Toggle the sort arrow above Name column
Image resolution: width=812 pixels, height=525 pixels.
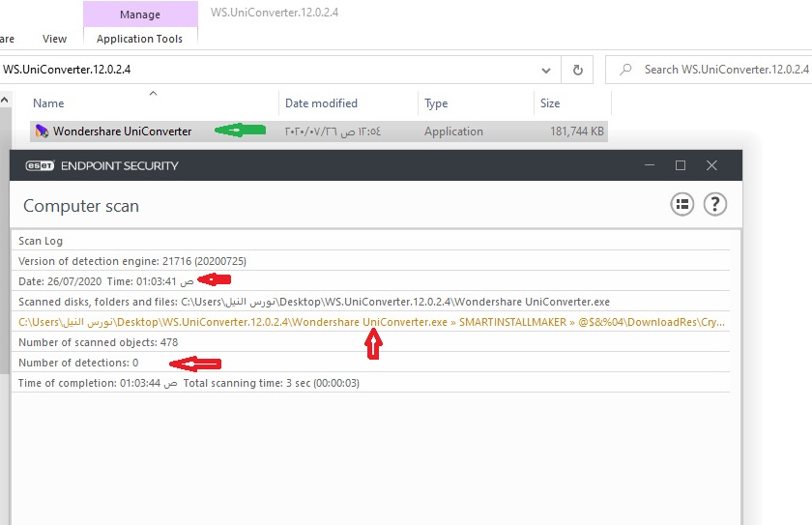pos(153,94)
